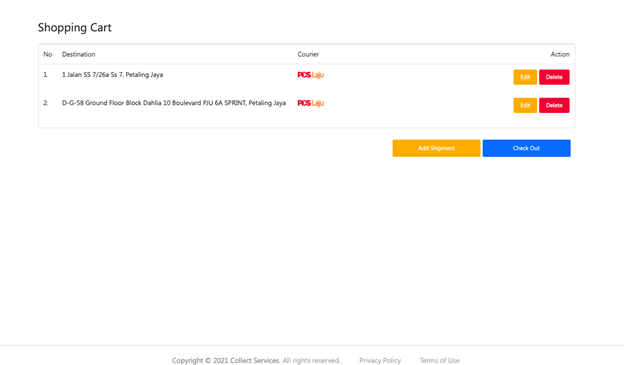The width and height of the screenshot is (624, 365).
Task: Proceed with the Check Out button
Action: pyautogui.click(x=526, y=148)
